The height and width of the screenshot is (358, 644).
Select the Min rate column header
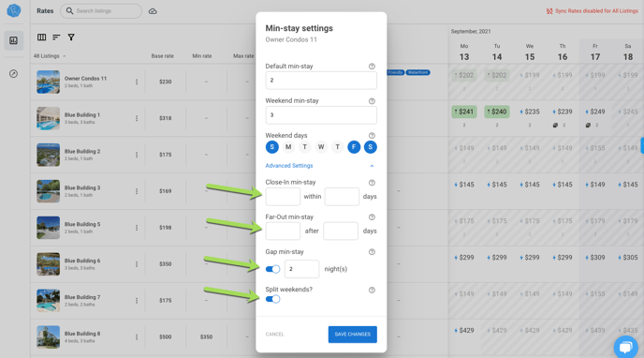click(x=202, y=56)
